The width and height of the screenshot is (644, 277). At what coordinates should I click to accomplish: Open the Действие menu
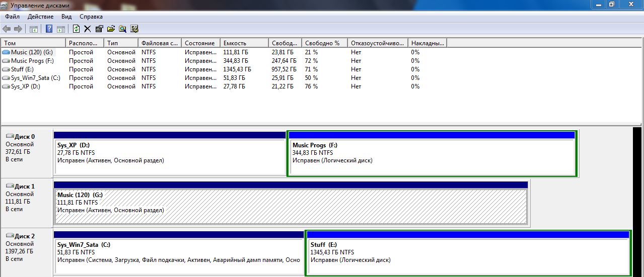[x=41, y=17]
